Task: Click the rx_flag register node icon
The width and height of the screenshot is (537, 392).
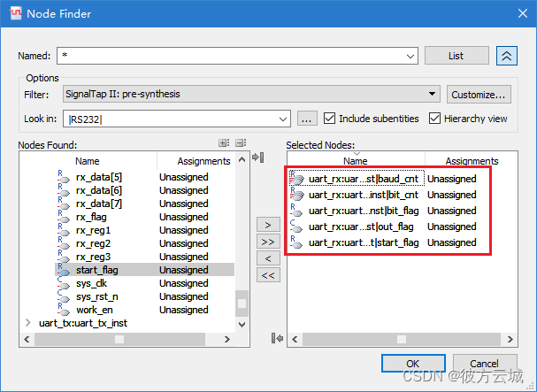Action: pyautogui.click(x=63, y=217)
